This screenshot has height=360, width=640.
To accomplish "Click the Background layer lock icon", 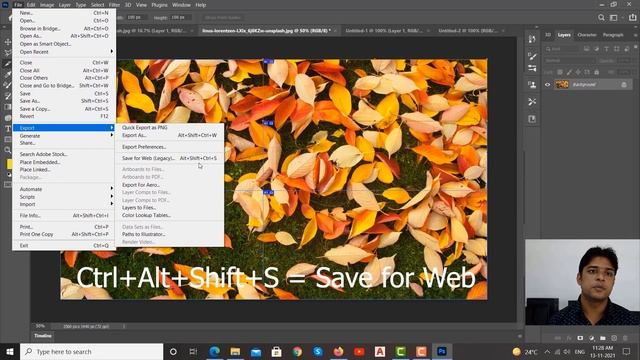I will click(x=624, y=84).
